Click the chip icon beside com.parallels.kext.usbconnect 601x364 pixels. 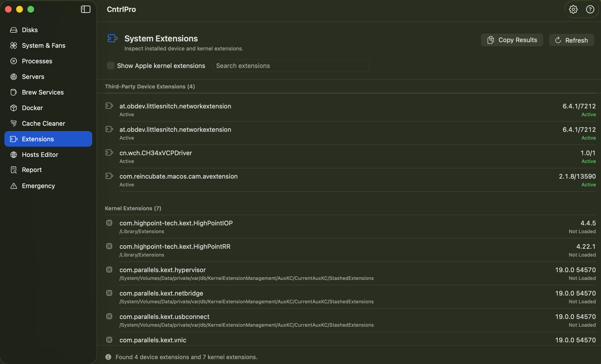coord(109,316)
